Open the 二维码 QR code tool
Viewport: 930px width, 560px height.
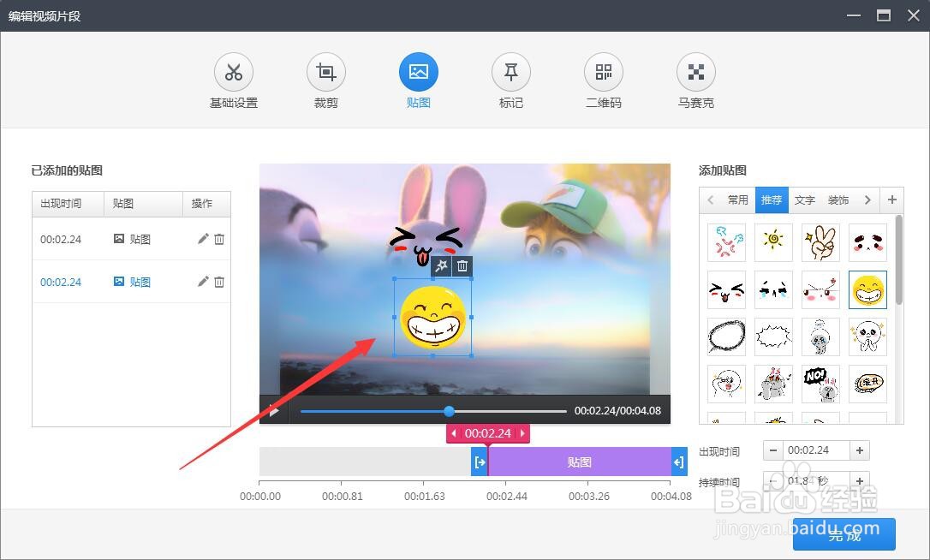[x=604, y=73]
